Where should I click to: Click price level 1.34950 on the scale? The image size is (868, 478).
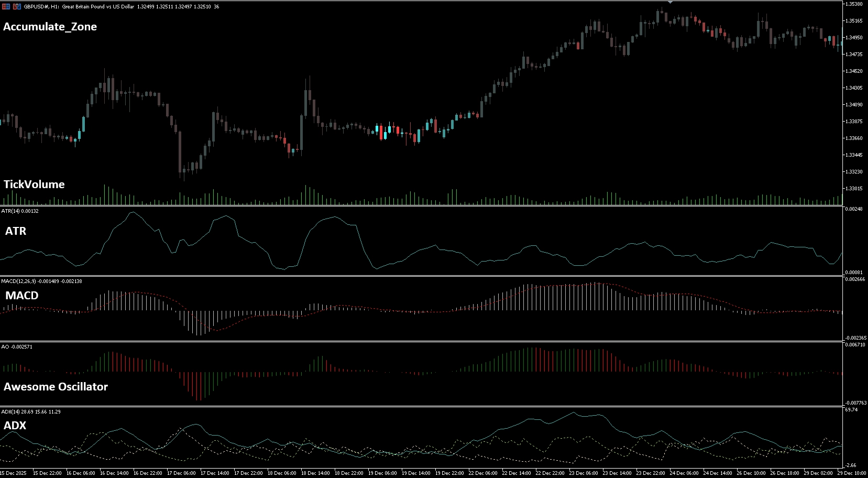tap(854, 38)
